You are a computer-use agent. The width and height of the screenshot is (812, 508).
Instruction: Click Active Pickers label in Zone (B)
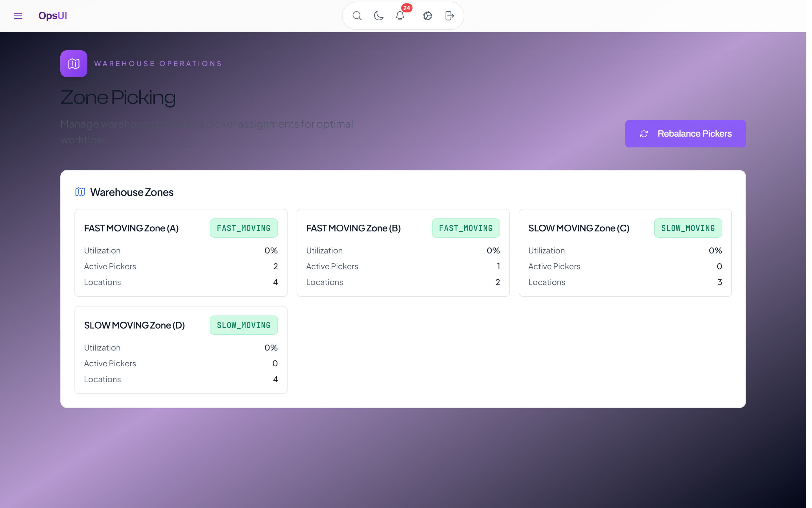(x=332, y=266)
